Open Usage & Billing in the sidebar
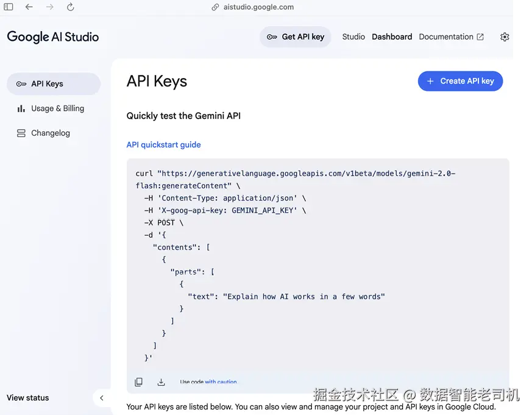The height and width of the screenshot is (415, 532). click(54, 108)
